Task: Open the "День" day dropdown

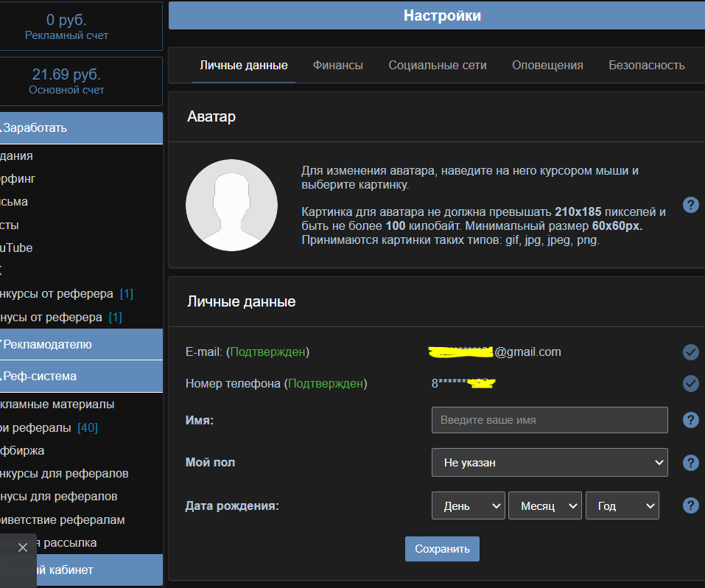Action: tap(468, 506)
